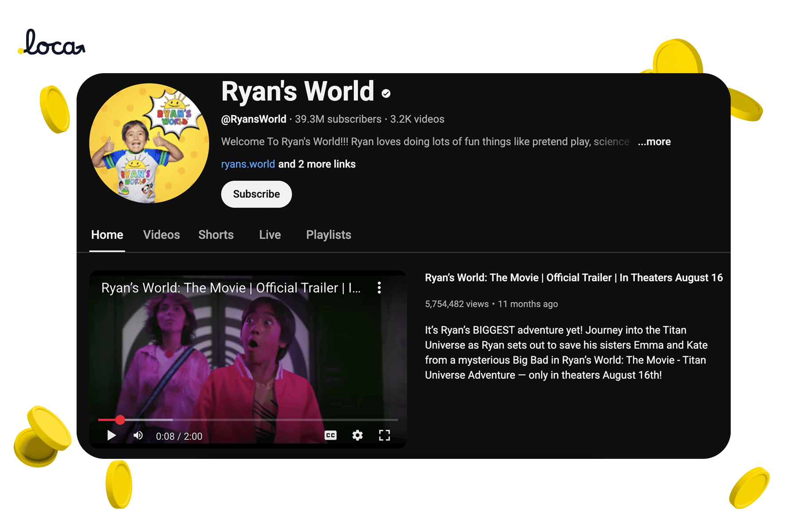Expand channel description with ...more

pos(654,142)
